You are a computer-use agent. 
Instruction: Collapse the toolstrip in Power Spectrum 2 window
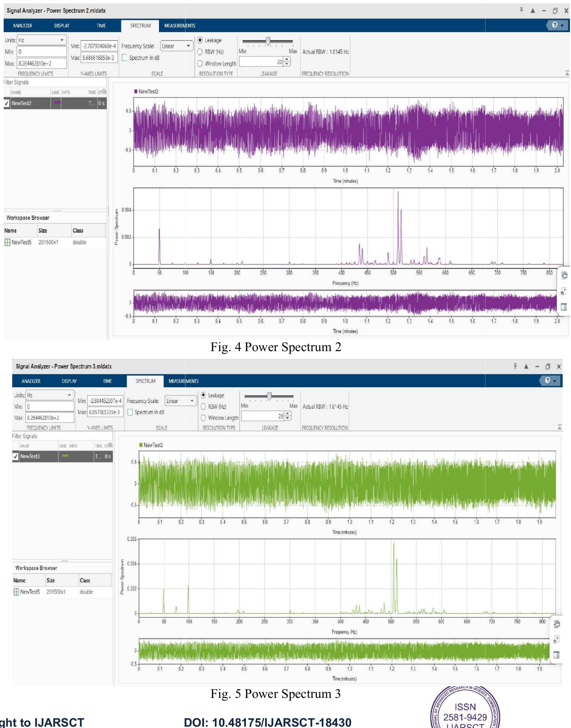[x=567, y=73]
